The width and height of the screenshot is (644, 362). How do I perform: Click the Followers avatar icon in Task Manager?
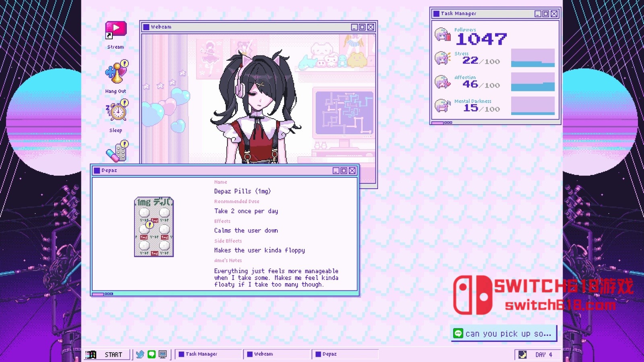coord(443,35)
